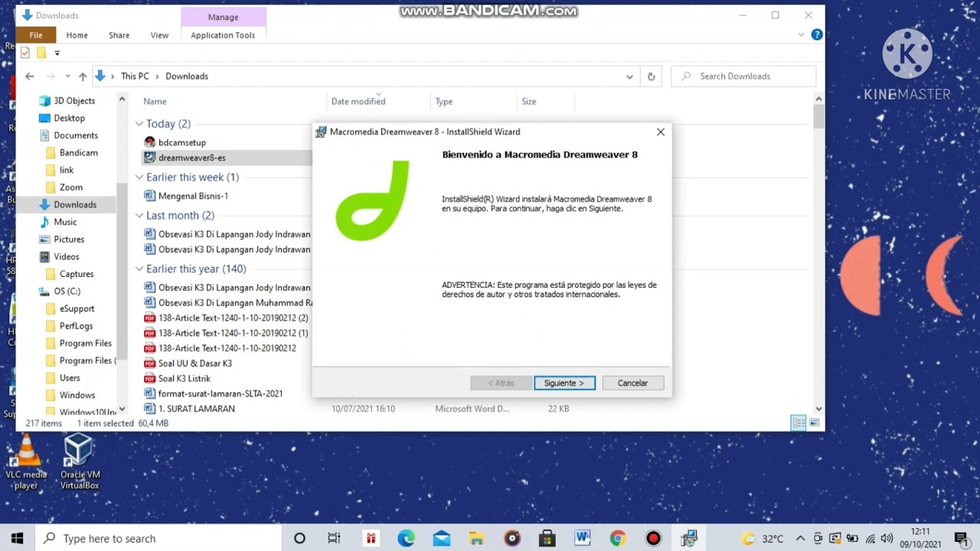The image size is (980, 551).
Task: Open Word from taskbar
Action: (x=582, y=539)
